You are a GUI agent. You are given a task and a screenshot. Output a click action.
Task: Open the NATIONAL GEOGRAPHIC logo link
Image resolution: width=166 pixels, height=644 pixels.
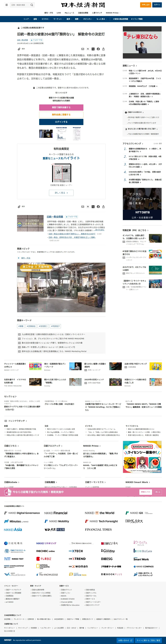pyautogui.click(x=43, y=567)
